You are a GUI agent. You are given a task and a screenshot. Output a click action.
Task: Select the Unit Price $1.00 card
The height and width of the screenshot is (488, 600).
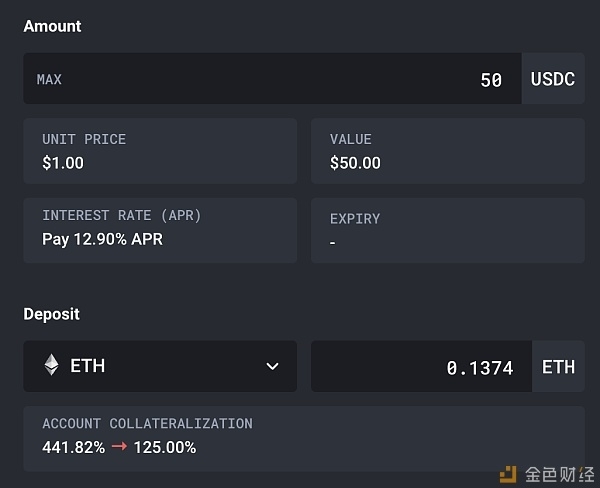tap(160, 151)
